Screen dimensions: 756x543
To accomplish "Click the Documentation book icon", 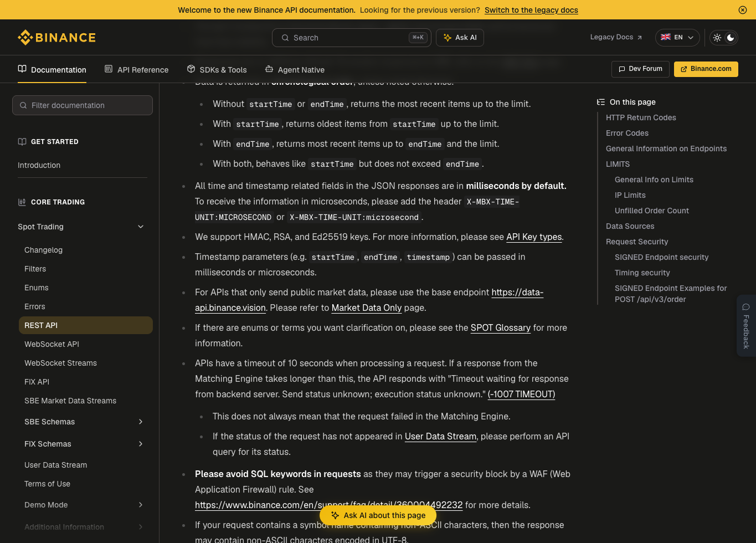I will point(22,69).
